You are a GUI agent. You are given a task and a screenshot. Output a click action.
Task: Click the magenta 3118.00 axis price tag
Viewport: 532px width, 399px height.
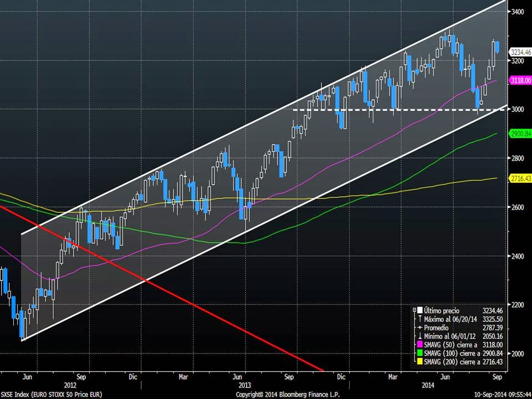(x=521, y=80)
